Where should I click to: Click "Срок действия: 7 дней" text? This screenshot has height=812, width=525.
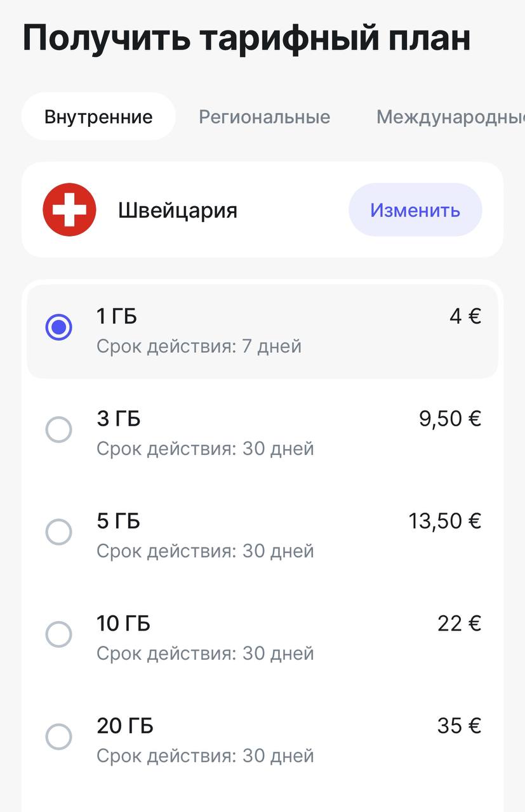point(199,346)
